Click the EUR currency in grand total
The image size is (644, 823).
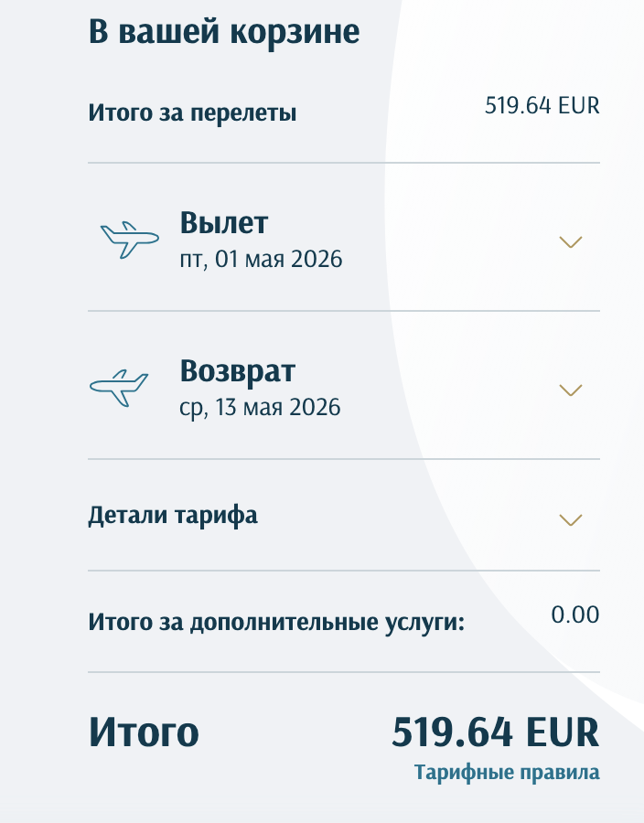[562, 732]
